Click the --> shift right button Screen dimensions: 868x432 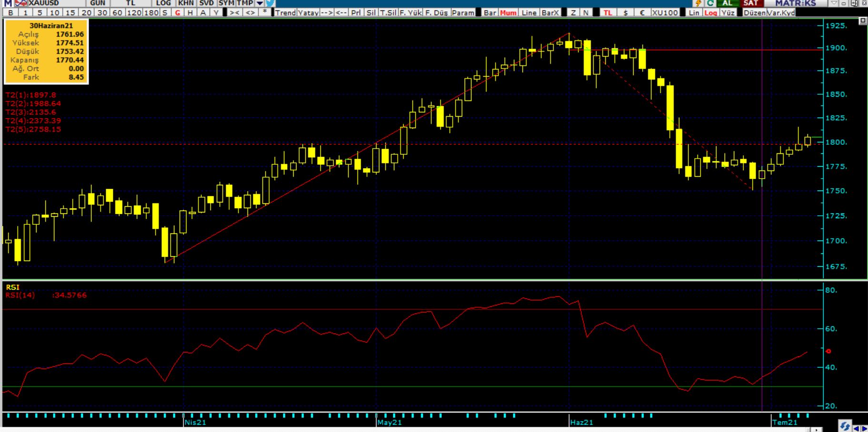[327, 13]
